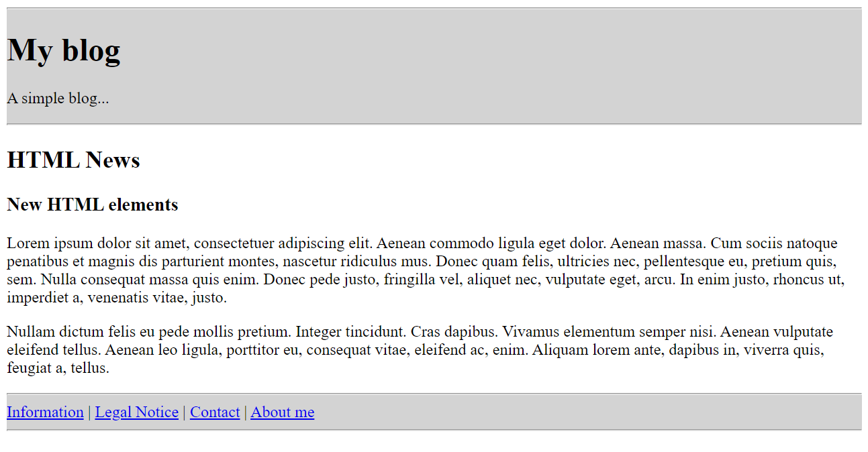The height and width of the screenshot is (452, 868).
Task: Click the "My blog" main heading
Action: (64, 50)
